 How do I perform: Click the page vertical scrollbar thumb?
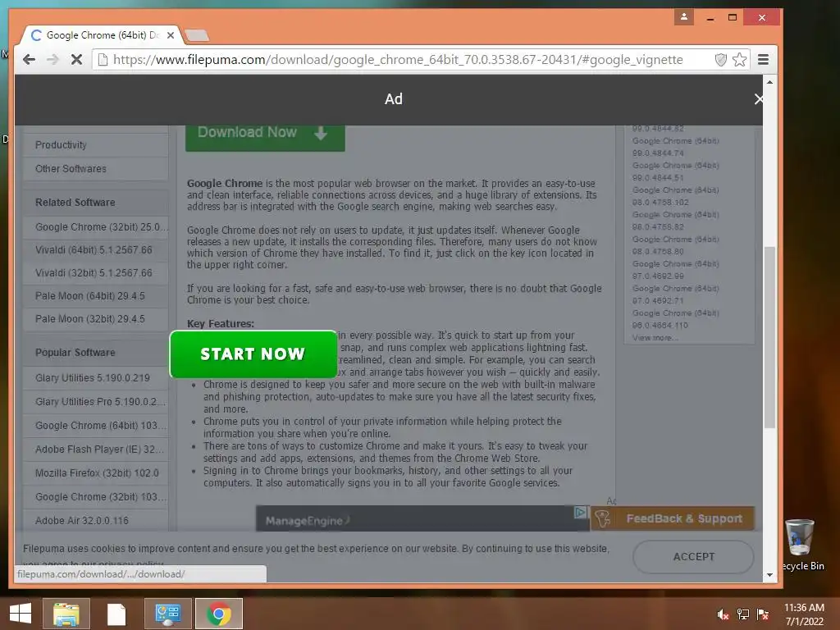[769, 337]
